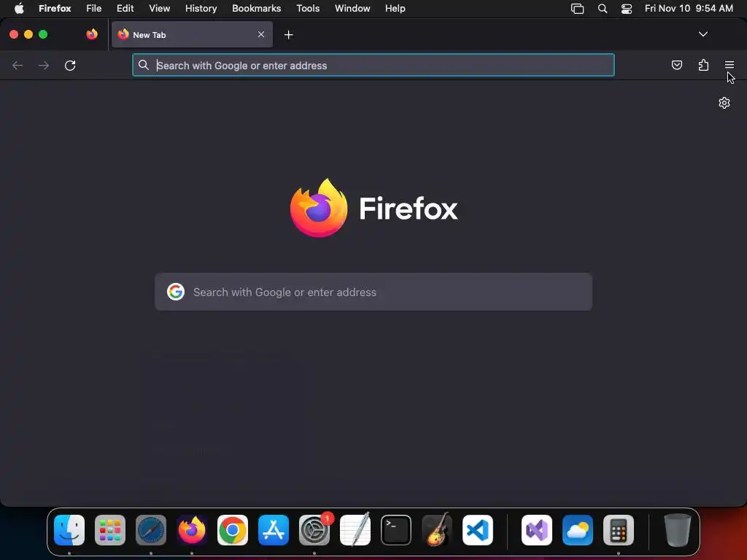Open the View menu

160,9
